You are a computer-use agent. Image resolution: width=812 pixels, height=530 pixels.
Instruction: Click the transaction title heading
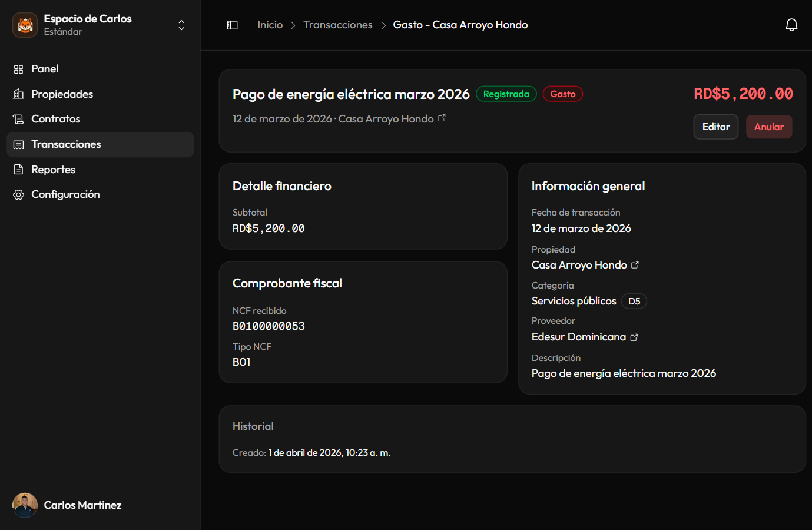click(351, 94)
